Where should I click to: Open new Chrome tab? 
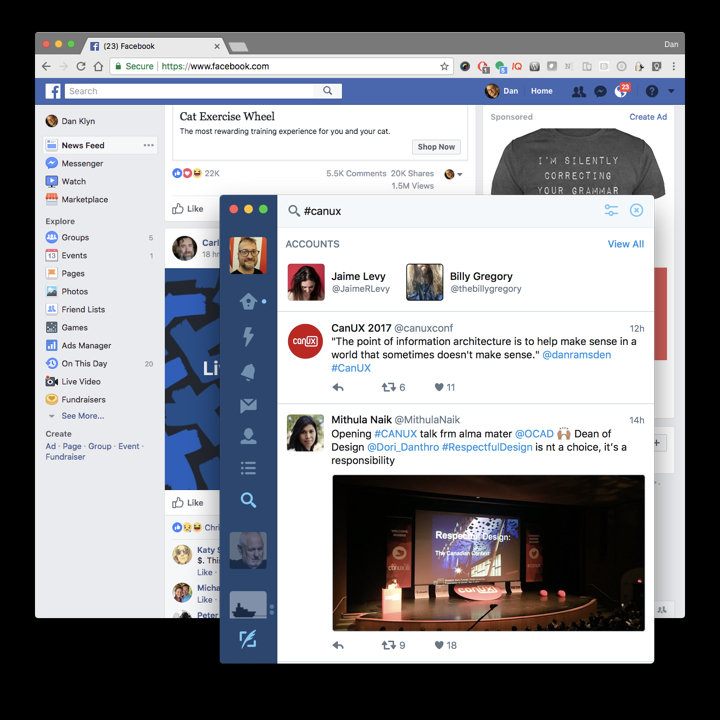point(238,46)
